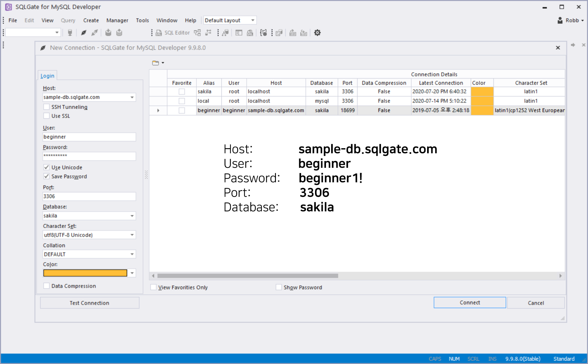Open the Tools menu
588x364 pixels.
(x=142, y=20)
